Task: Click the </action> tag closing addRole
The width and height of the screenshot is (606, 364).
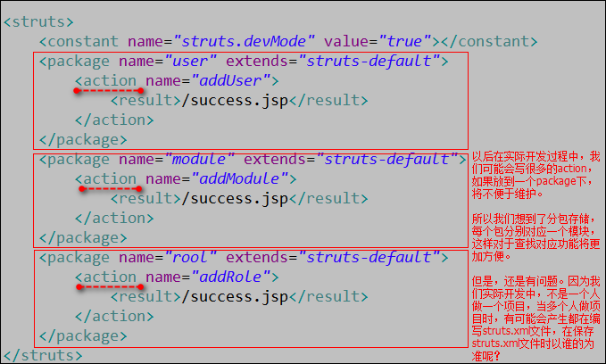Action: [x=114, y=317]
